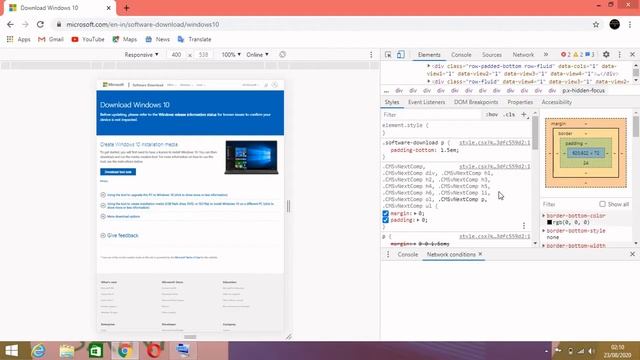640x360 pixels.
Task: Bookmark this page with star icon
Action: pyautogui.click(x=596, y=24)
